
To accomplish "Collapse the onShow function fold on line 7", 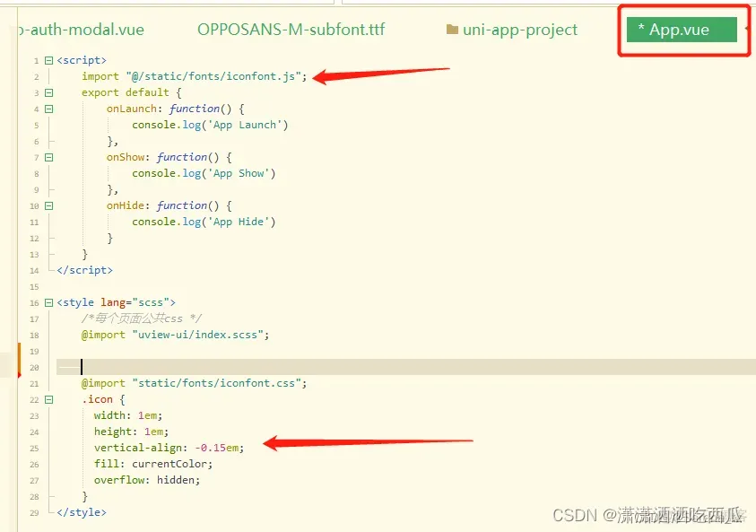I will [x=48, y=157].
